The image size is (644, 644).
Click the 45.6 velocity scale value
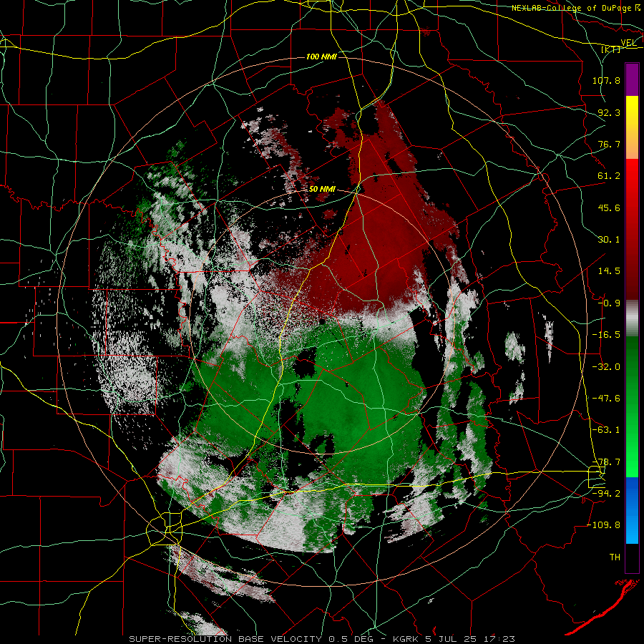(609, 208)
